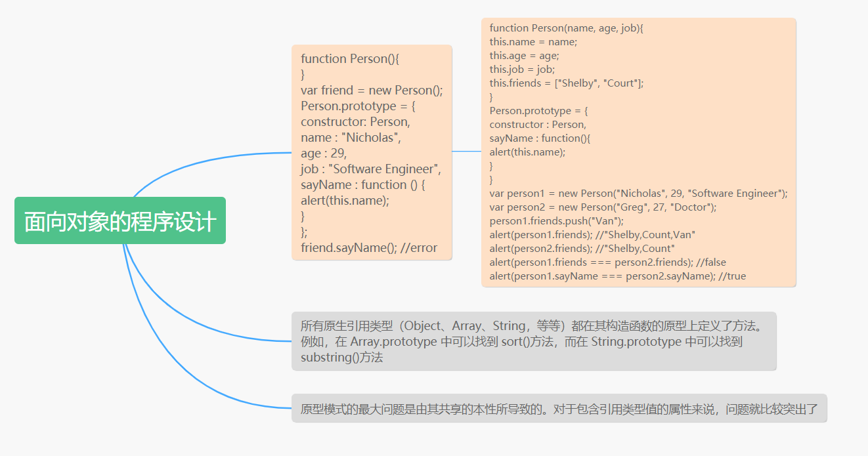This screenshot has height=456, width=868.
Task: Select the node starting with function Person(){
Action: click(372, 153)
